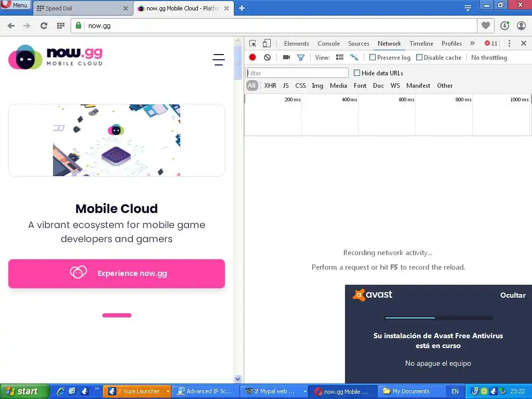Expand Mypal web taskbar group arrow
This screenshot has width=532, height=399.
tap(304, 391)
